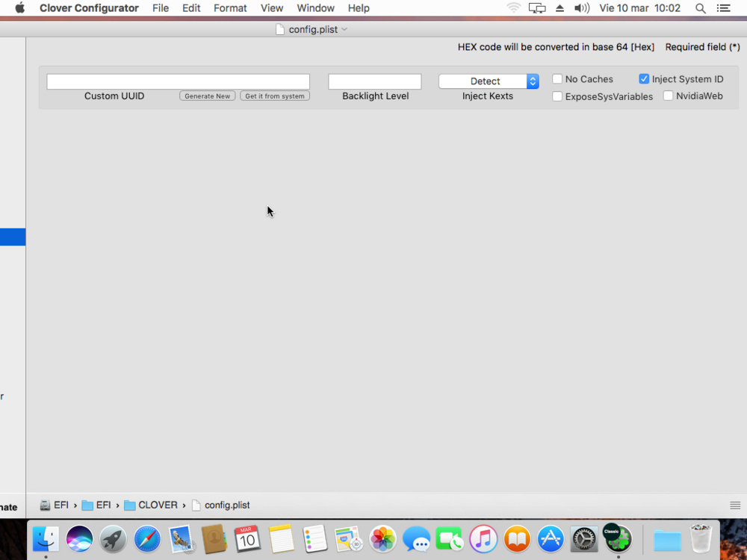Image resolution: width=747 pixels, height=560 pixels.
Task: Open the View menu
Action: coord(272,8)
